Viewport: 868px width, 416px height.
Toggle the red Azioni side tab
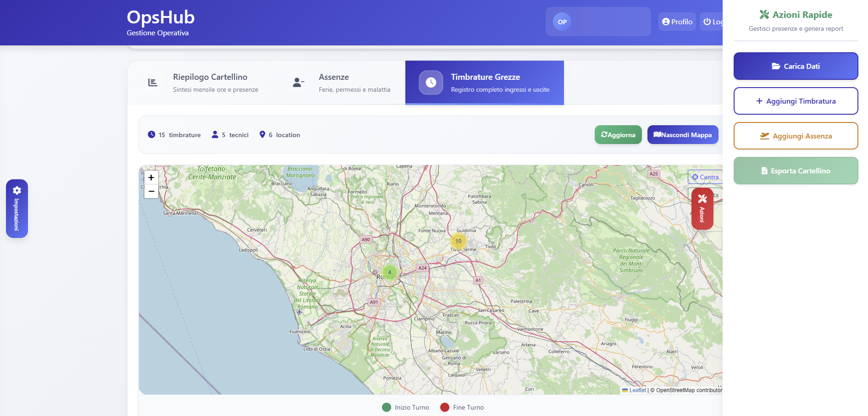702,209
